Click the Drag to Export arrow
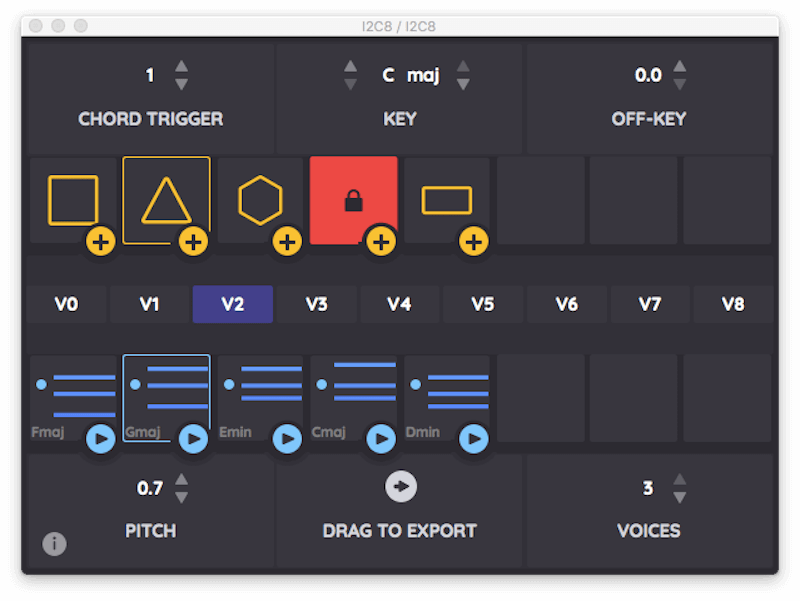This screenshot has width=800, height=601. tap(400, 486)
